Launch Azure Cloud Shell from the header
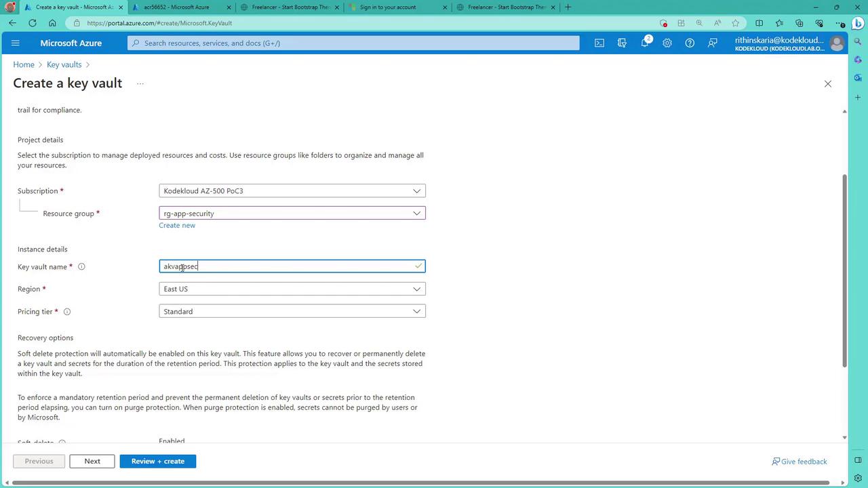The height and width of the screenshot is (488, 868). (x=599, y=43)
